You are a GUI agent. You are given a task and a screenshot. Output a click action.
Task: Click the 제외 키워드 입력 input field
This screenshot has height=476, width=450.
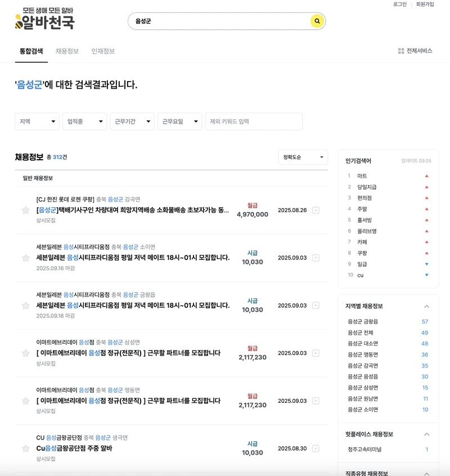pos(253,121)
